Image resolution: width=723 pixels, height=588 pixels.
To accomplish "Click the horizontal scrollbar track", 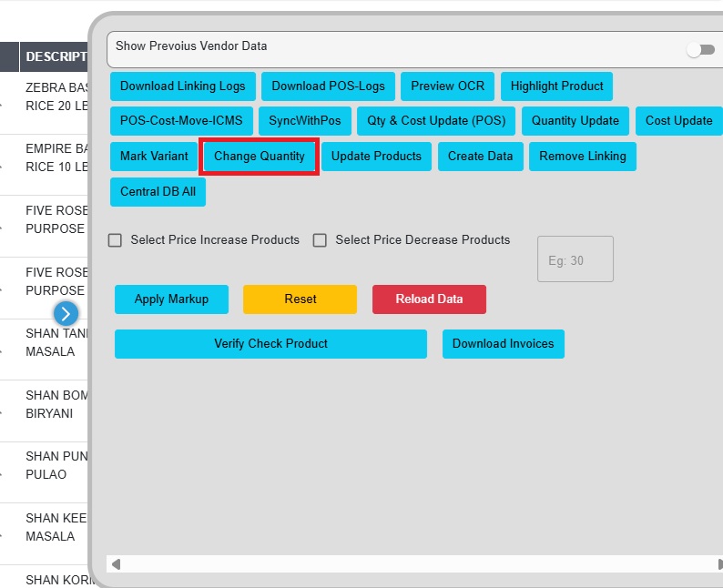I will 419,564.
